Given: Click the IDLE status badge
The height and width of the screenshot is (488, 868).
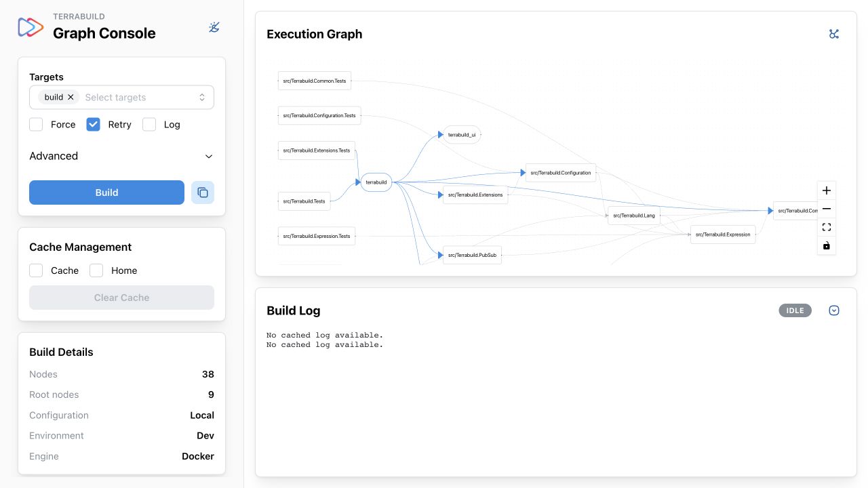Looking at the screenshot, I should click(795, 310).
